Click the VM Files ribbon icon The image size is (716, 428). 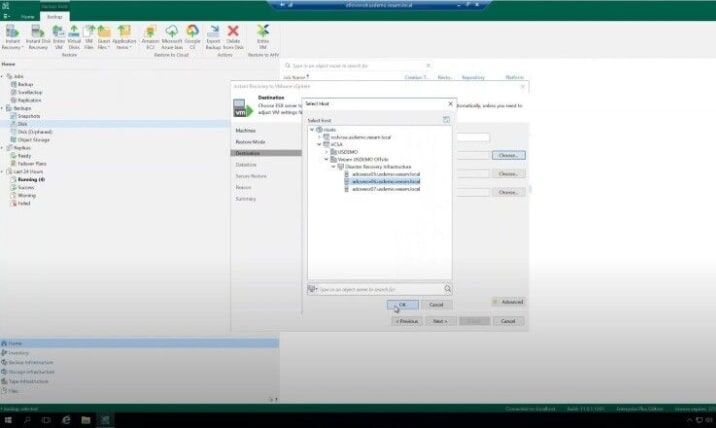coord(89,37)
